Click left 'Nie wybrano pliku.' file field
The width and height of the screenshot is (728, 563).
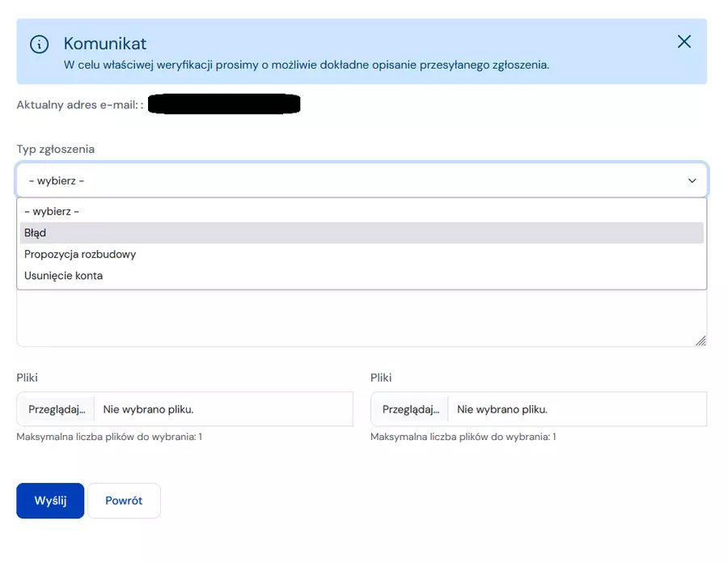[x=223, y=409]
